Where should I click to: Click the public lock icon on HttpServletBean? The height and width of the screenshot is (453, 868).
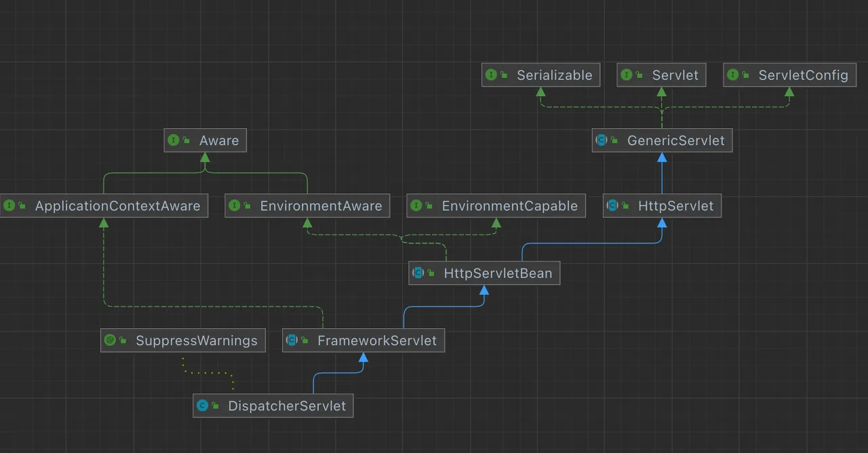click(431, 273)
